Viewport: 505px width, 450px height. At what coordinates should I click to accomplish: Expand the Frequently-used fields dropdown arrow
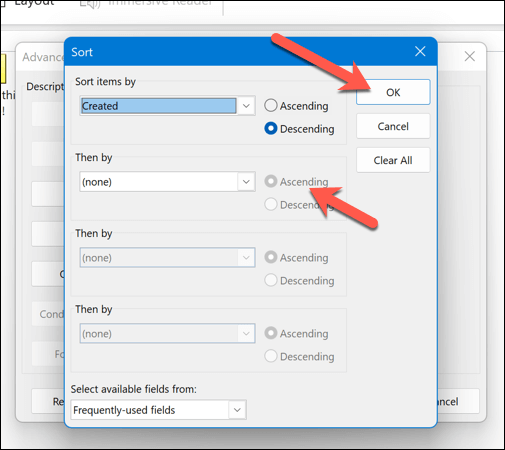[237, 410]
